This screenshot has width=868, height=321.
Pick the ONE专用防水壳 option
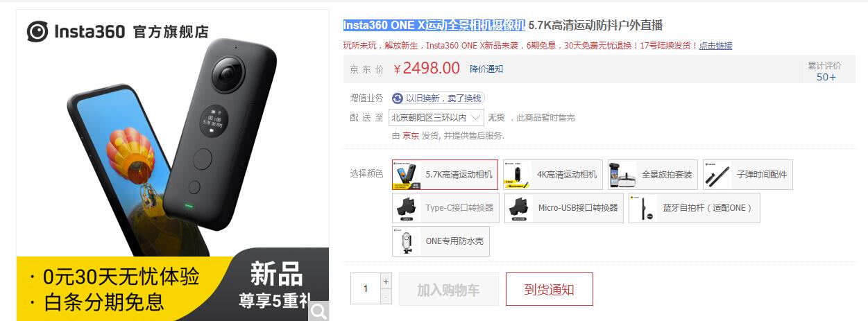[441, 241]
